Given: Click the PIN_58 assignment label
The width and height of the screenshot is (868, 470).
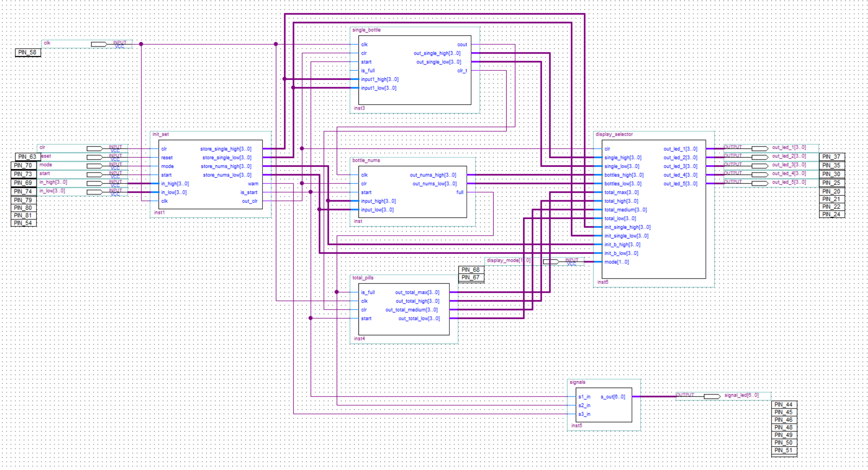Looking at the screenshot, I should (x=28, y=53).
